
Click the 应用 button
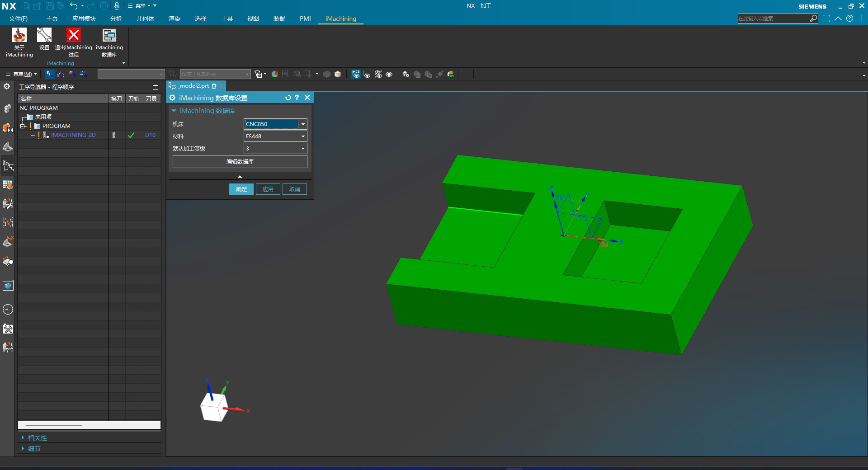pyautogui.click(x=268, y=189)
